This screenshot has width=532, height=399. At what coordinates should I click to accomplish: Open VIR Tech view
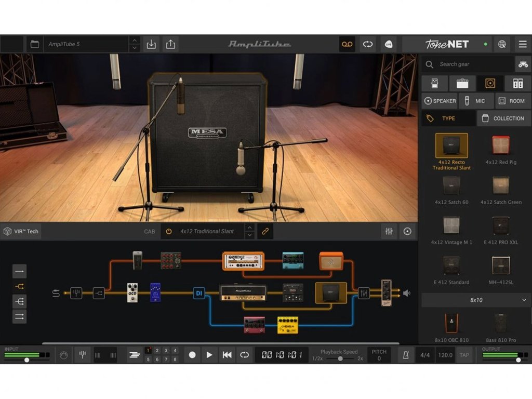coord(21,231)
